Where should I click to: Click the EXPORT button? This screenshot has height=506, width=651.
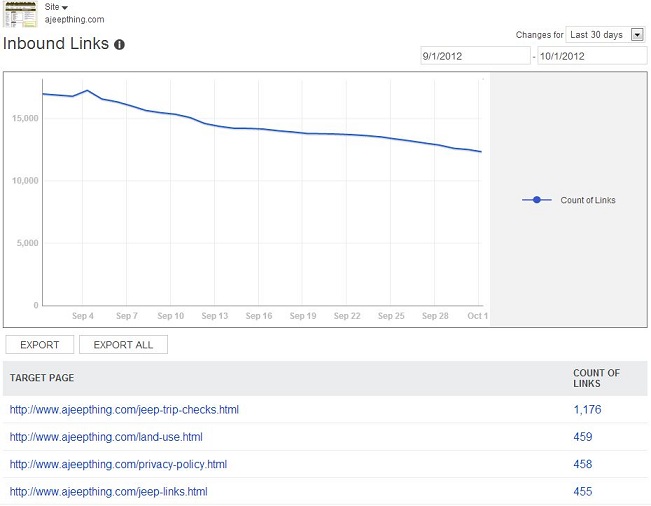pyautogui.click(x=39, y=345)
